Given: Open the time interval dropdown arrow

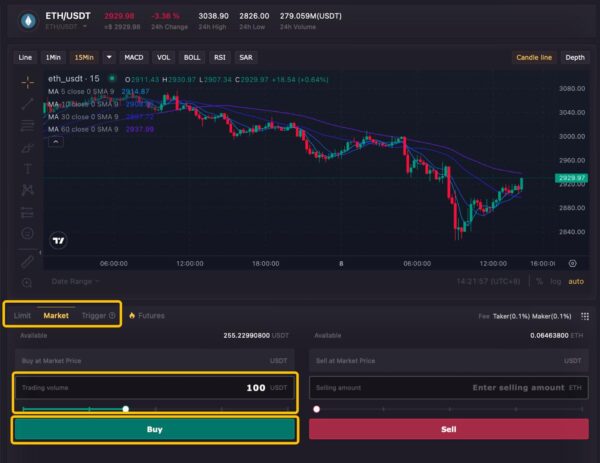Looking at the screenshot, I should tap(109, 57).
